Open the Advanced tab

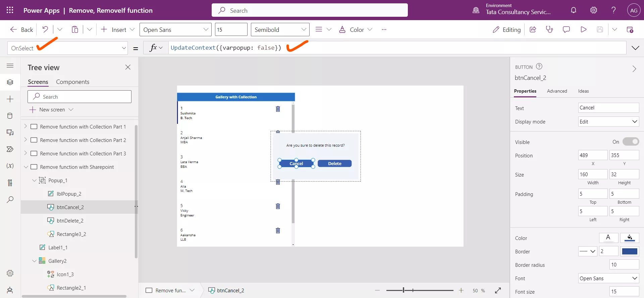(x=557, y=91)
